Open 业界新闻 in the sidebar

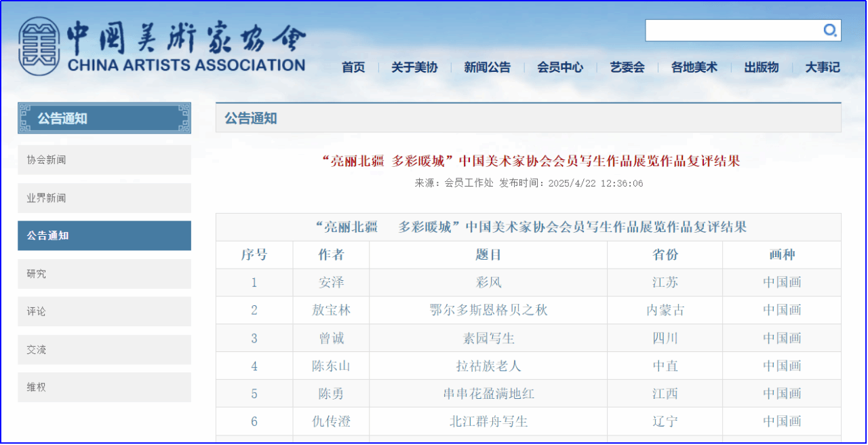(x=104, y=198)
